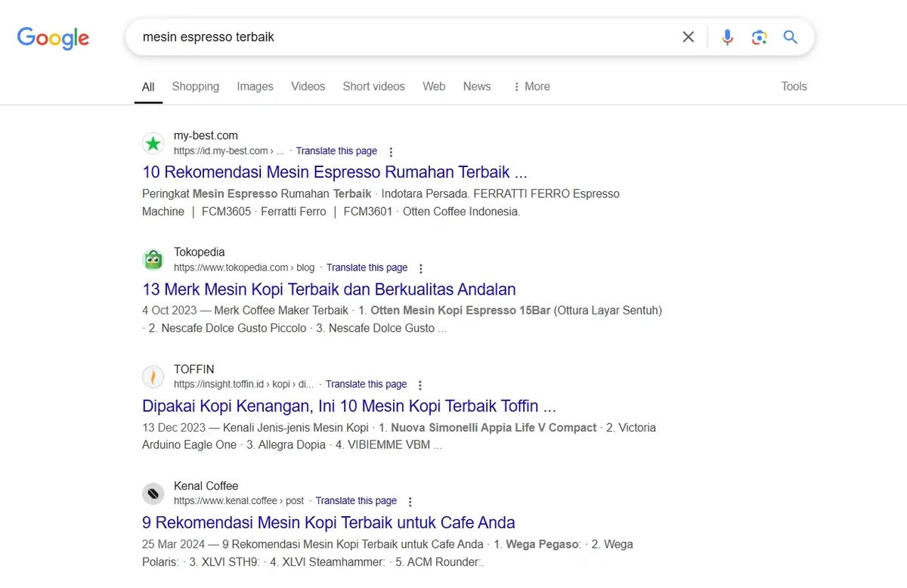Click the Tokopedia favicon
This screenshot has height=588, width=907.
[153, 260]
